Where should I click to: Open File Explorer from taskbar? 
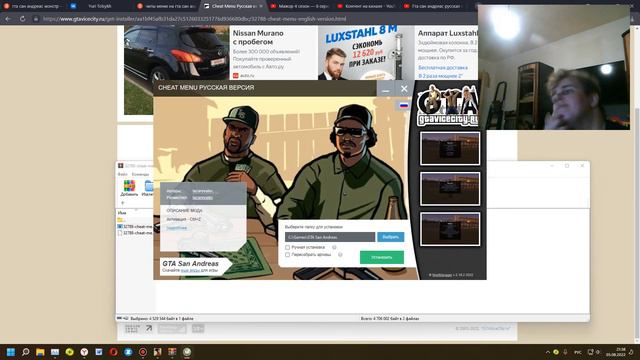pos(40,352)
